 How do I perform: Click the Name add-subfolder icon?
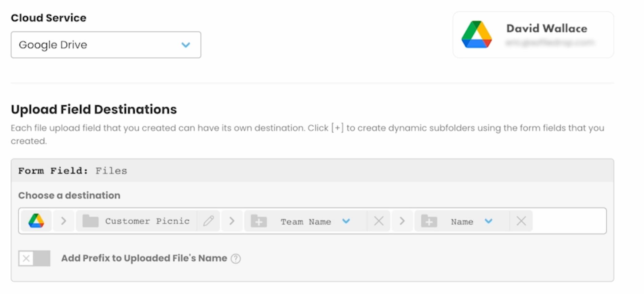click(429, 221)
